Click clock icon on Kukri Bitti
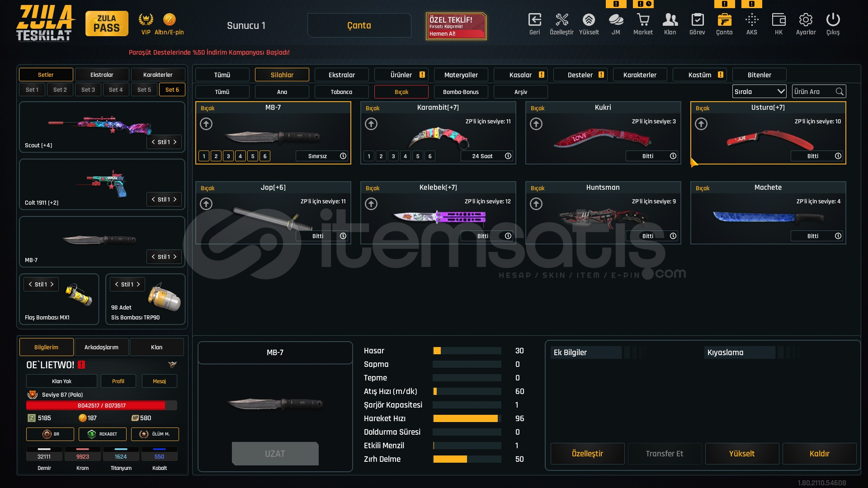 pyautogui.click(x=673, y=156)
